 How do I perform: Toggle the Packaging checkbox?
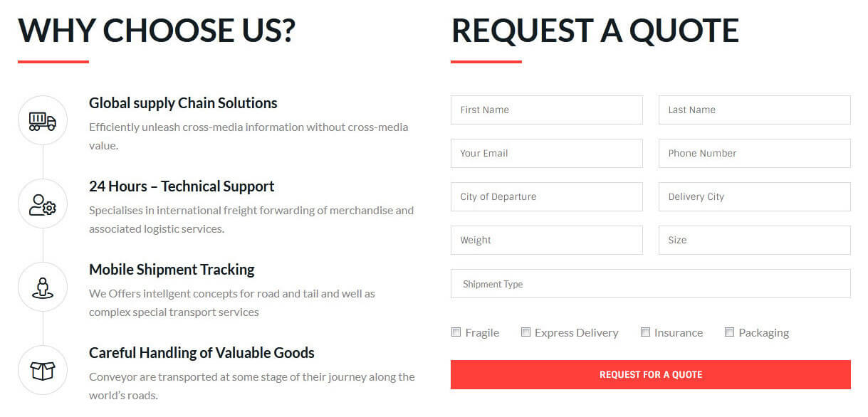point(730,332)
